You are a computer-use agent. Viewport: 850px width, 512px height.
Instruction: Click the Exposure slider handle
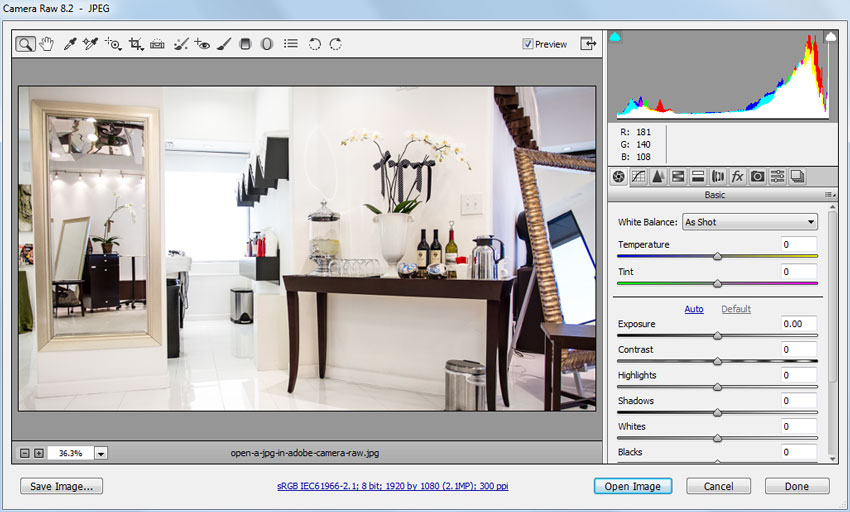point(717,336)
